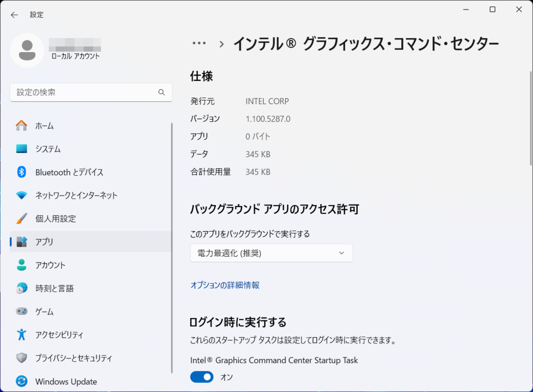Click the publisher value INTEL CORP

[x=267, y=101]
